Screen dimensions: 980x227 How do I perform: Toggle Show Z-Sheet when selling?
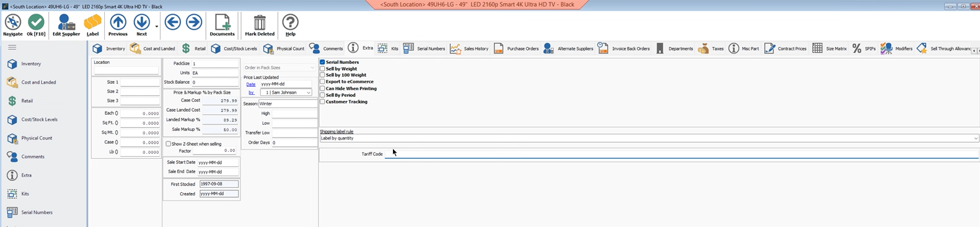tap(168, 144)
